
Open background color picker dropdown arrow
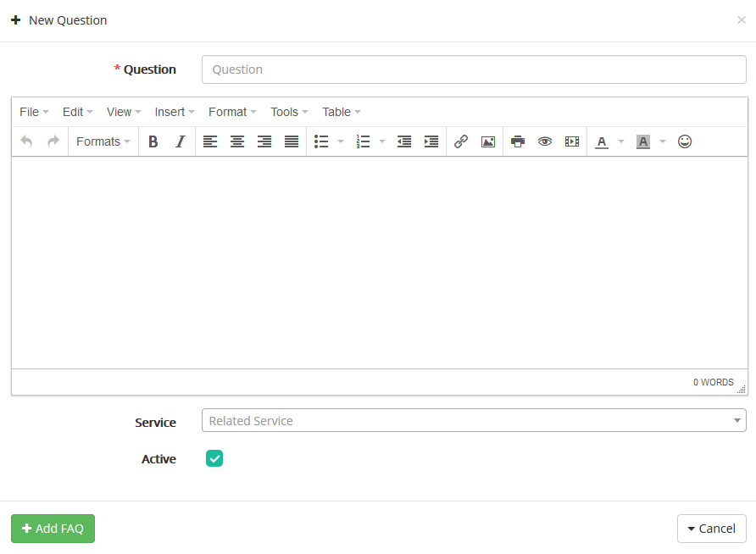[x=663, y=141]
